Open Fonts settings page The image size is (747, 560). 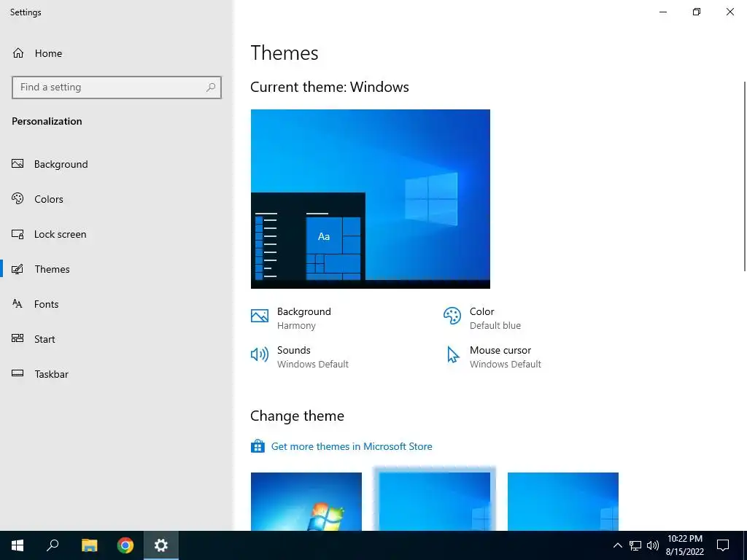click(x=116, y=304)
